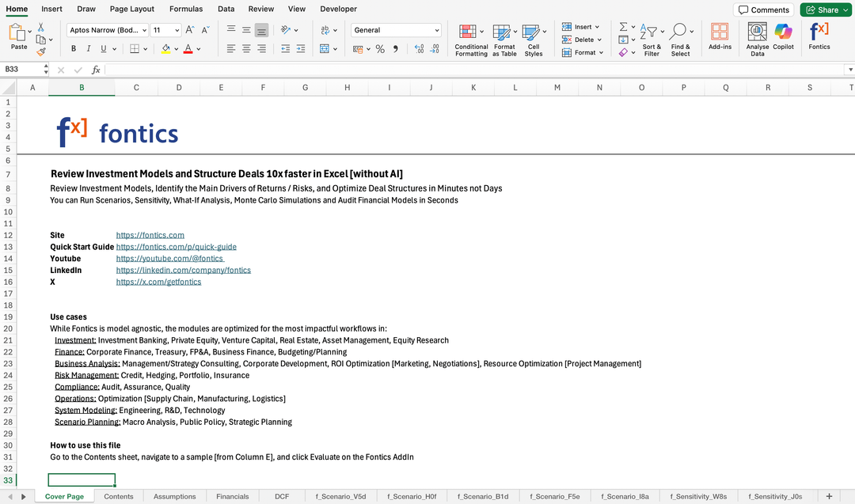Open the Quick Start Guide fontics link
855x504 pixels.
(176, 247)
